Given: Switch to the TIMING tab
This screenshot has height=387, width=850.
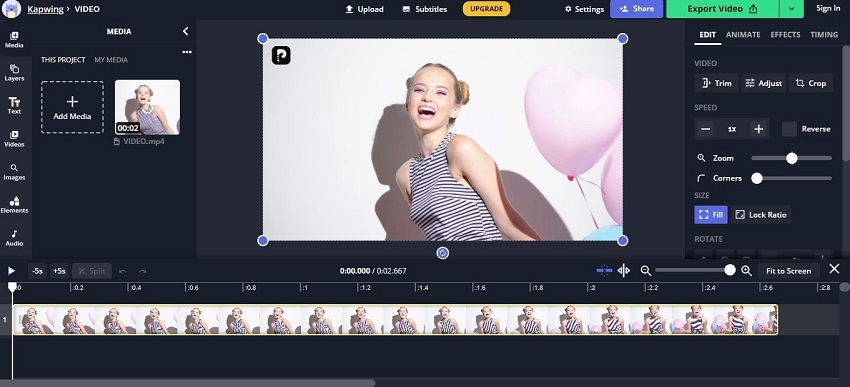Looking at the screenshot, I should pyautogui.click(x=824, y=34).
